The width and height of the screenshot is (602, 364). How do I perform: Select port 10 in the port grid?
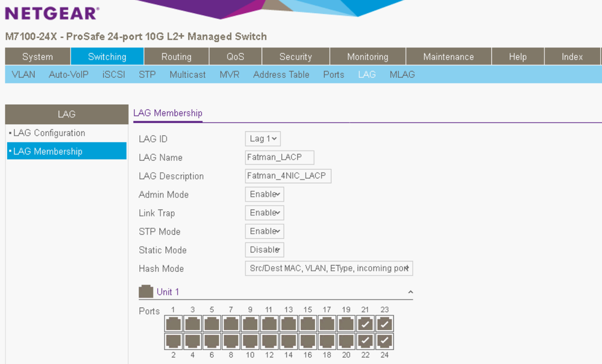tap(250, 341)
